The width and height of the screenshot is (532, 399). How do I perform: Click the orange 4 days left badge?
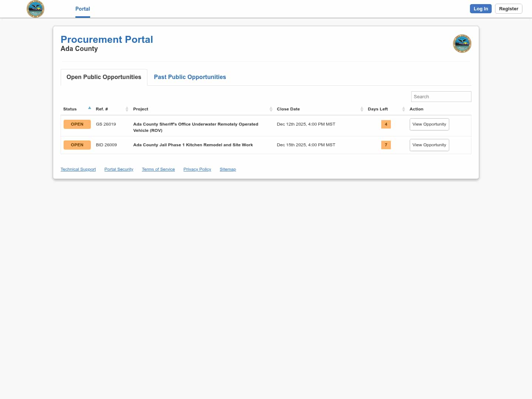(x=386, y=125)
